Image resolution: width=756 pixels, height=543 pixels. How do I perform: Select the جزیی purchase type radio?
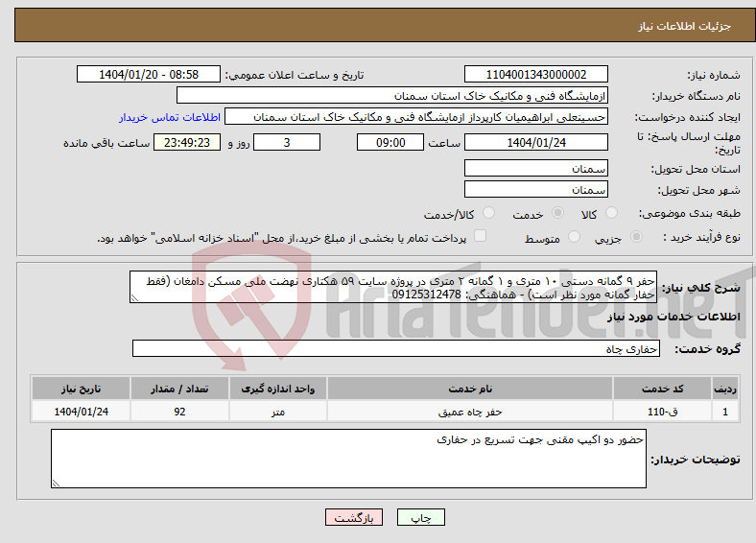pyautogui.click(x=636, y=236)
